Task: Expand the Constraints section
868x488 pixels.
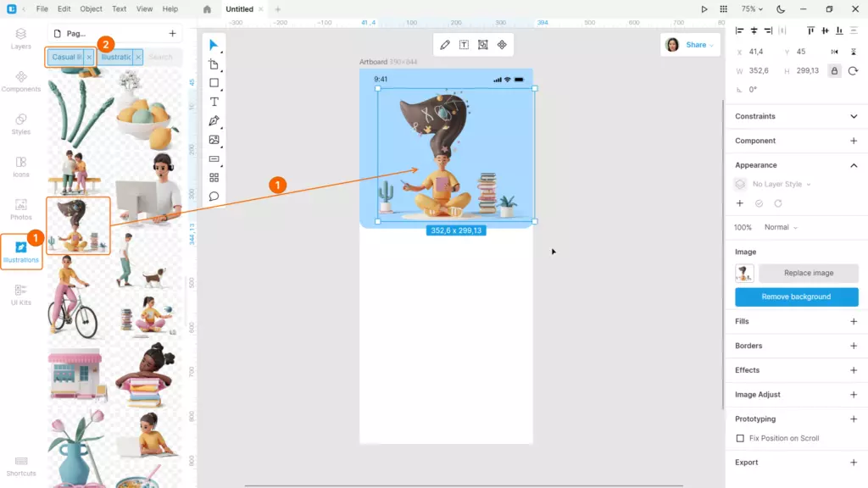Action: pos(854,116)
